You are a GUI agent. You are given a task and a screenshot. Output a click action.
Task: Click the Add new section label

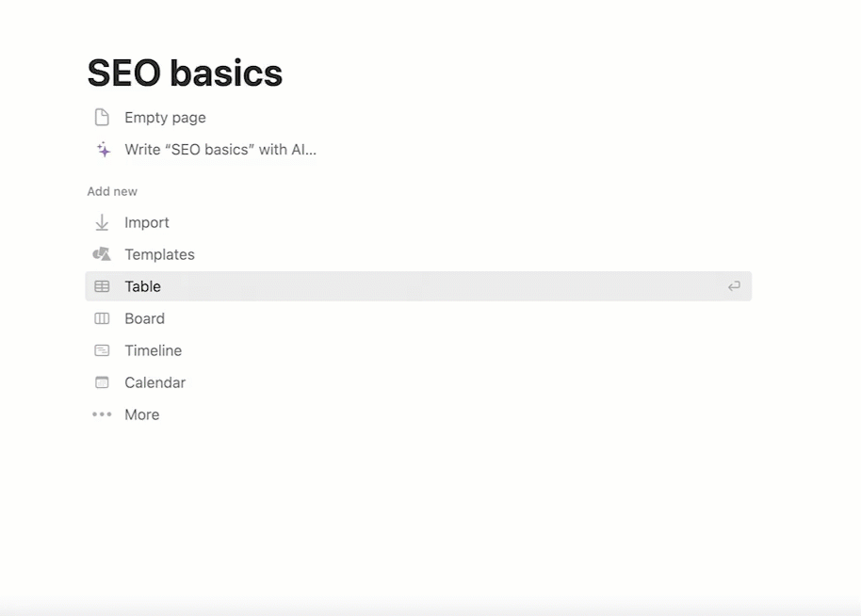tap(112, 191)
